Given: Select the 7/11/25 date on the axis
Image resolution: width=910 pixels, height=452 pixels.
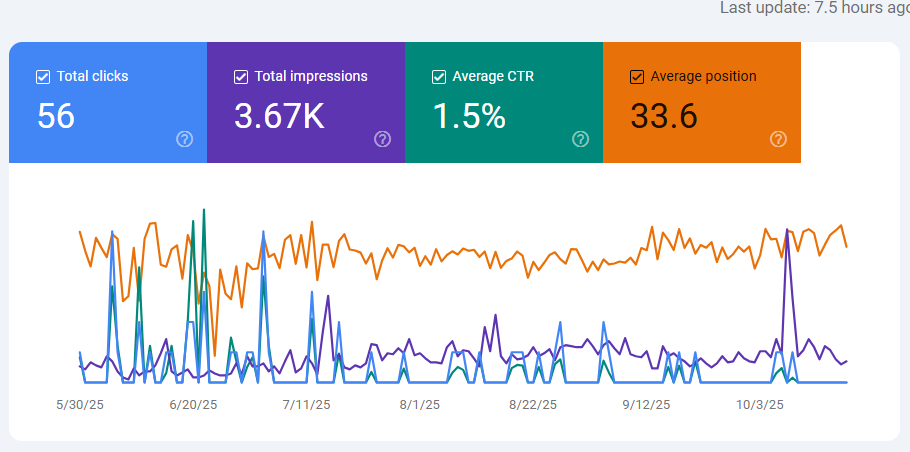Looking at the screenshot, I should click(x=307, y=405).
